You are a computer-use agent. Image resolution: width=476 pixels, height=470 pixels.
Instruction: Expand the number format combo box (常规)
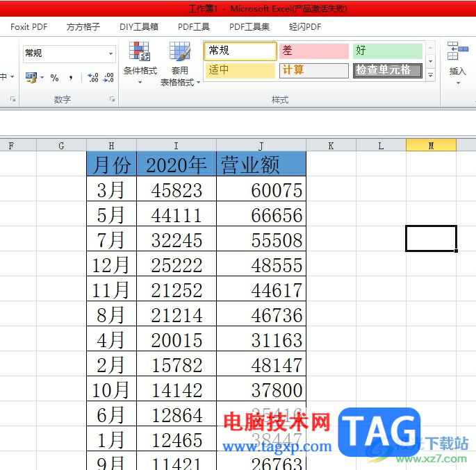[x=110, y=53]
